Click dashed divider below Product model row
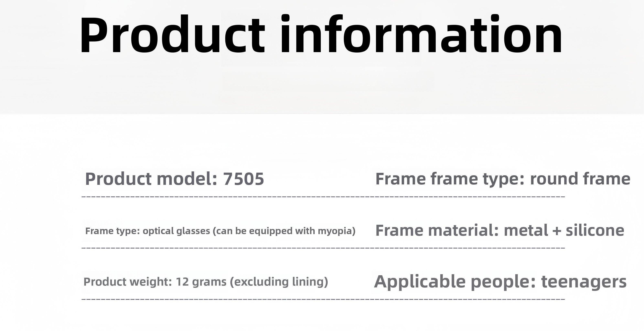The width and height of the screenshot is (644, 331). (x=323, y=197)
